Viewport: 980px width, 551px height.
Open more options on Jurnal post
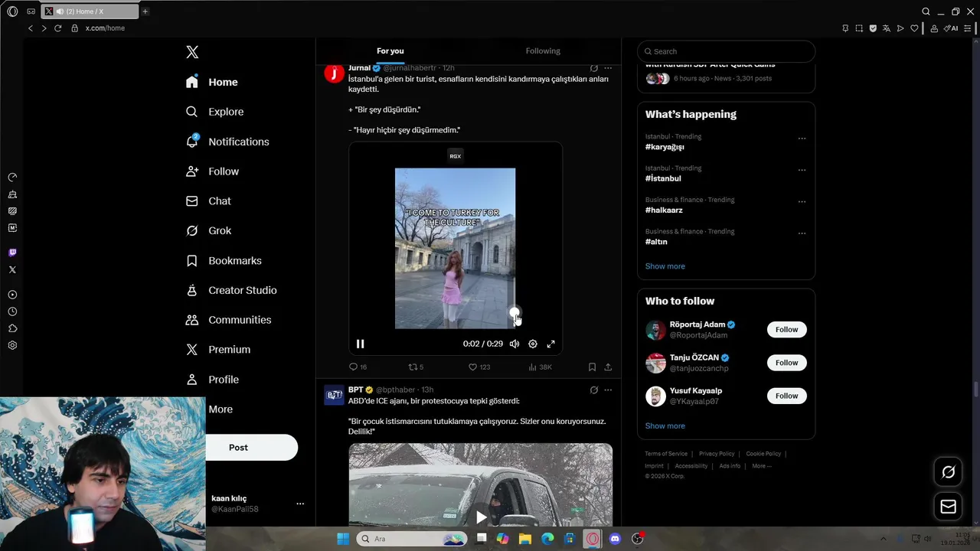point(608,68)
